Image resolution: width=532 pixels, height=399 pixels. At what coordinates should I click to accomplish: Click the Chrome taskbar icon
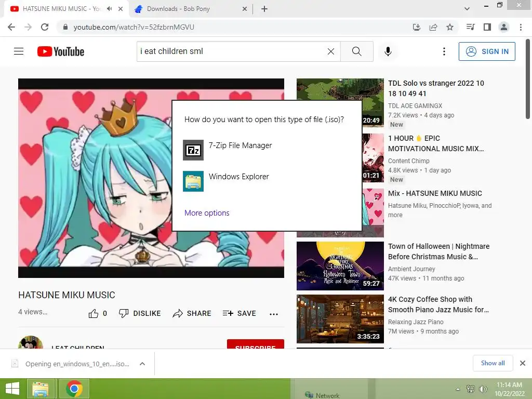pos(74,389)
